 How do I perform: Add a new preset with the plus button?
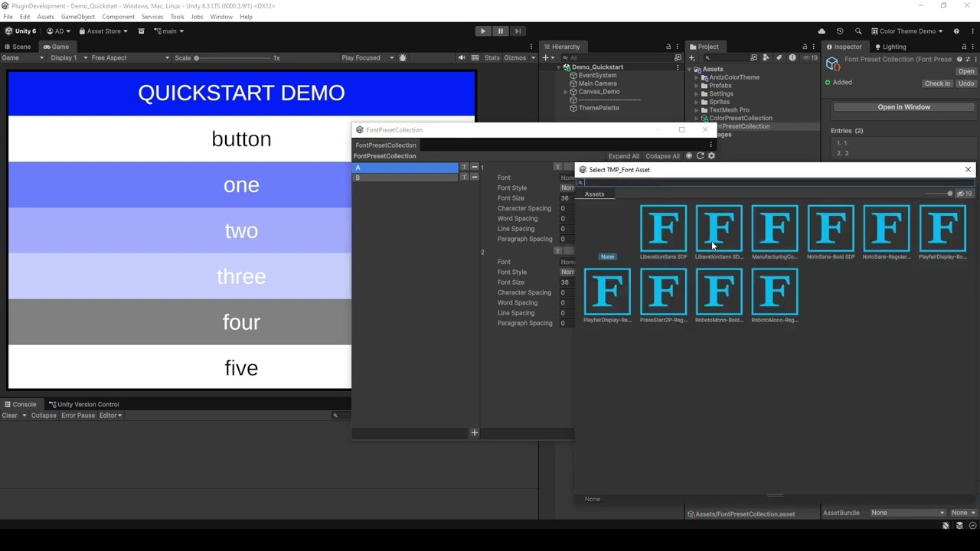coord(474,433)
